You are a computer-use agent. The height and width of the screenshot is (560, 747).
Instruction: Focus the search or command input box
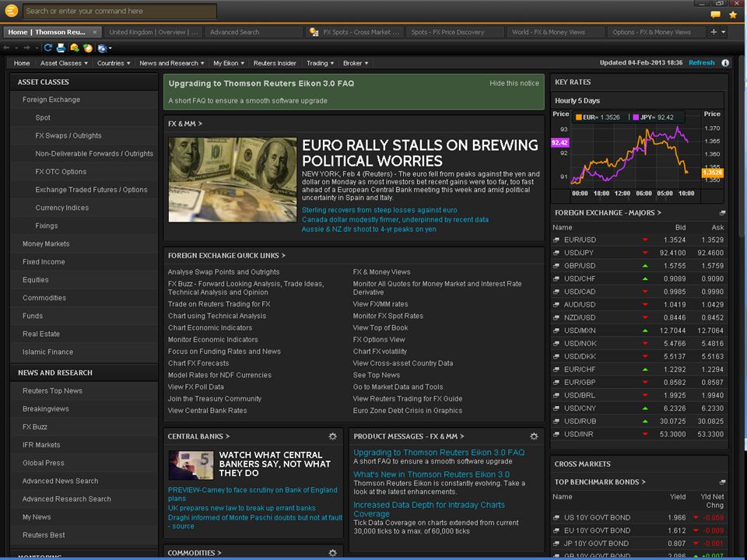(120, 11)
